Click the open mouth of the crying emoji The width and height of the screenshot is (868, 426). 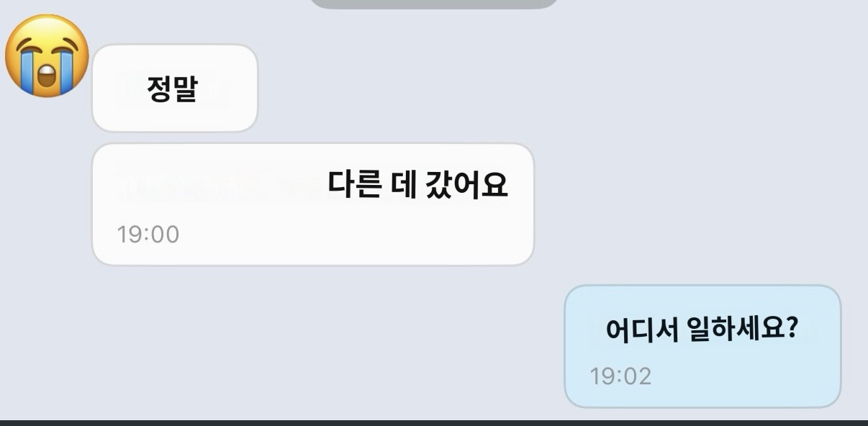pos(48,76)
